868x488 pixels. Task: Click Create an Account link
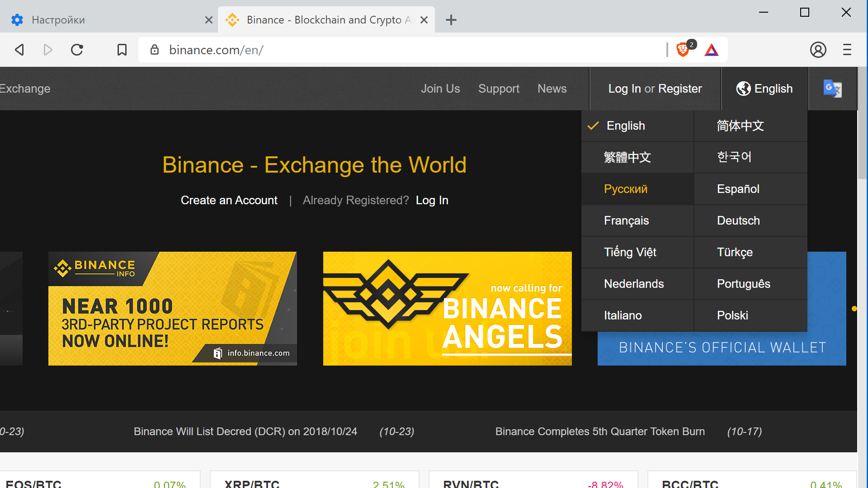[x=229, y=200]
